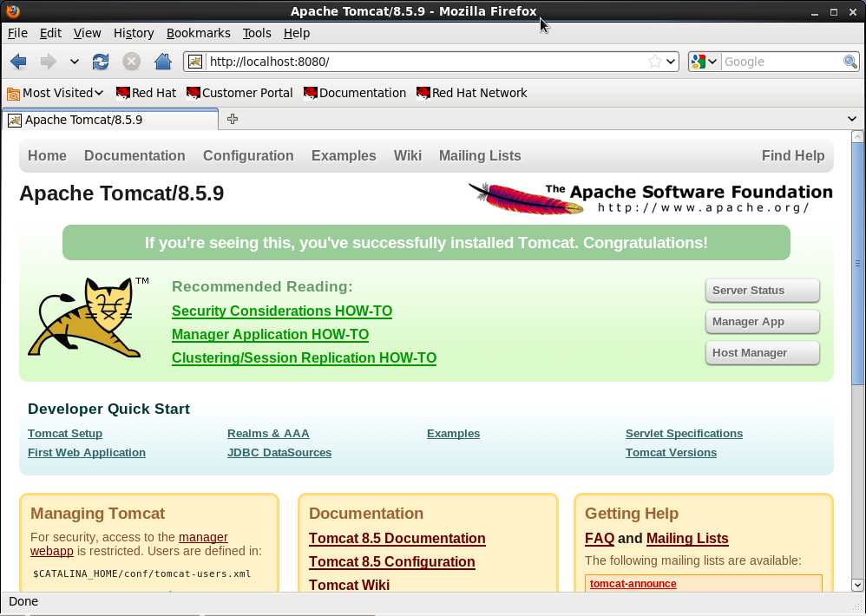Open the File menu
The image size is (866, 616).
tap(17, 33)
